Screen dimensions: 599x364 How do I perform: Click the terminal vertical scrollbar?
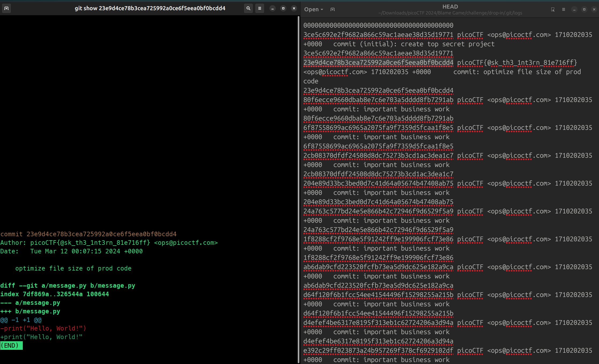(x=299, y=189)
